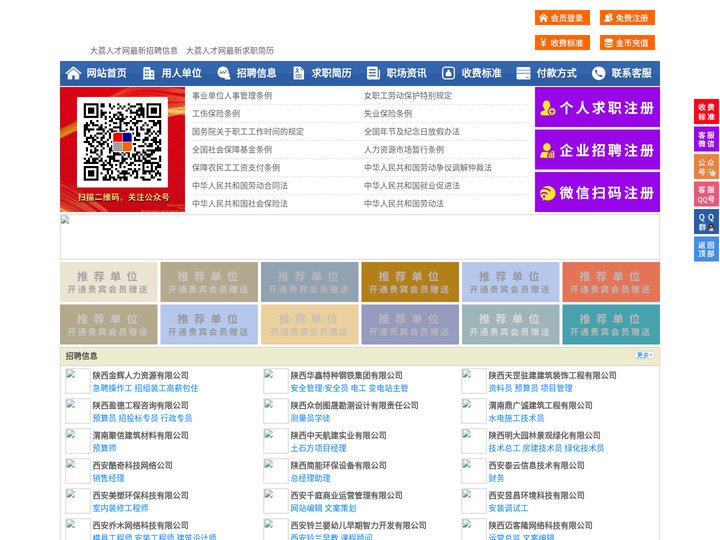
Task: Open 陕西华鑫特种钢铁集团有限公司 company link
Action: (x=347, y=375)
